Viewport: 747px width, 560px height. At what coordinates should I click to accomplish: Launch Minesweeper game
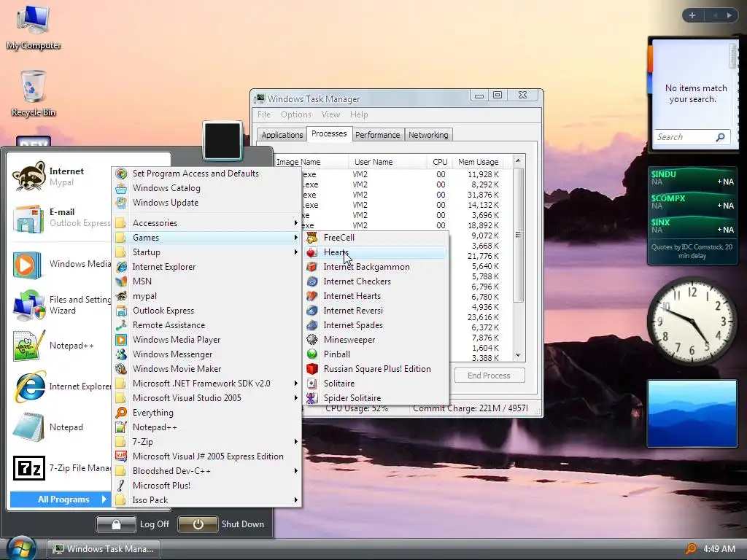[376, 340]
